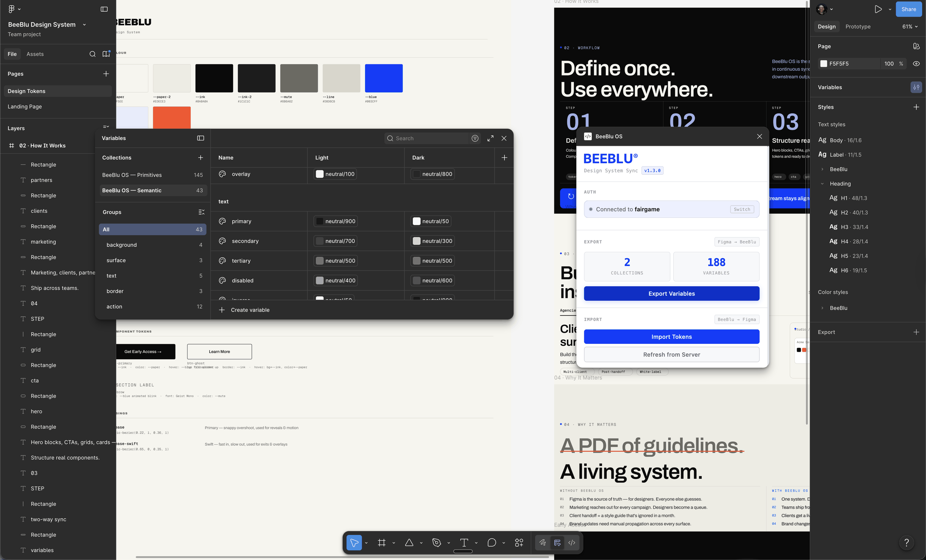Image resolution: width=926 pixels, height=560 pixels.
Task: Click Export Variables in BeeBlu OS plugin
Action: tap(672, 294)
